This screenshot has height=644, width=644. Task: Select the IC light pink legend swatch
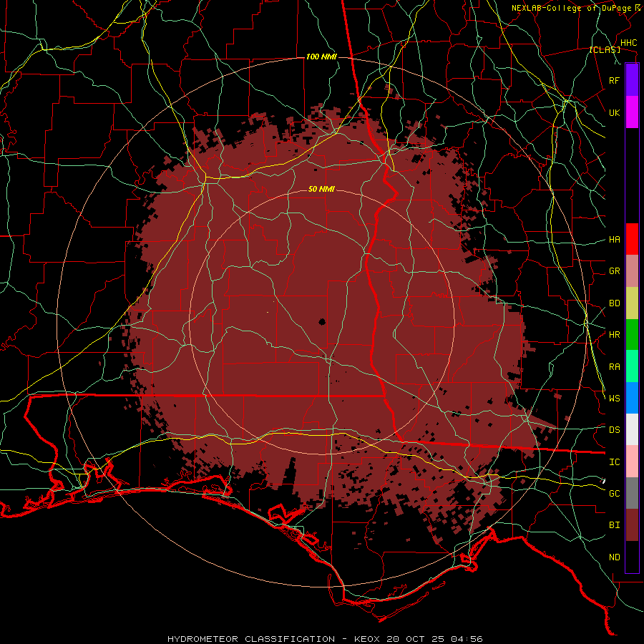[x=632, y=462]
